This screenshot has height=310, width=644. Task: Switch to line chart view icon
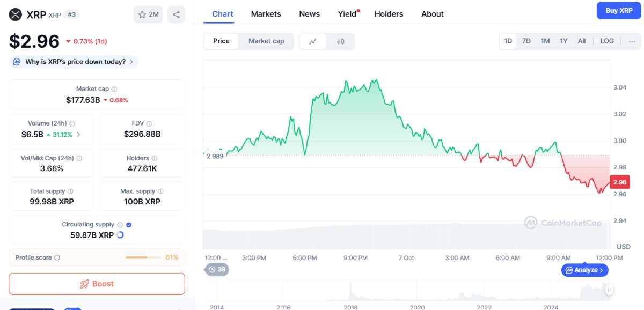tap(313, 41)
